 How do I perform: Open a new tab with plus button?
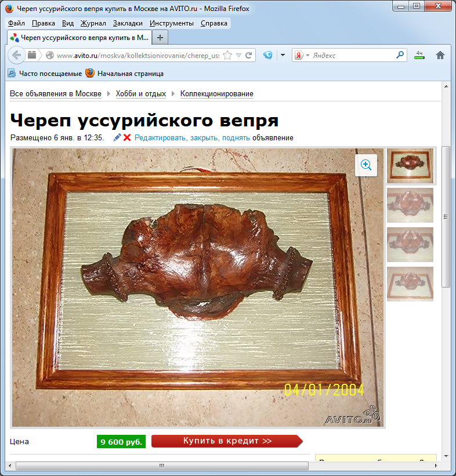click(161, 37)
